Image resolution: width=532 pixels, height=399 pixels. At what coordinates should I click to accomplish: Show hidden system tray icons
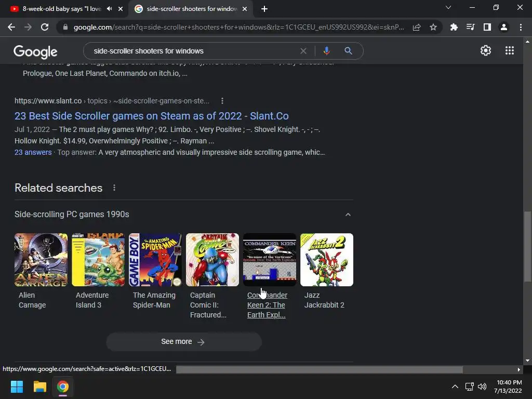455,387
